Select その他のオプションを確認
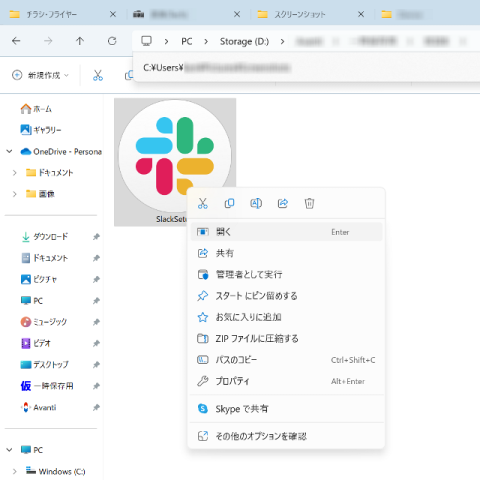The width and height of the screenshot is (480, 480). pos(286,436)
